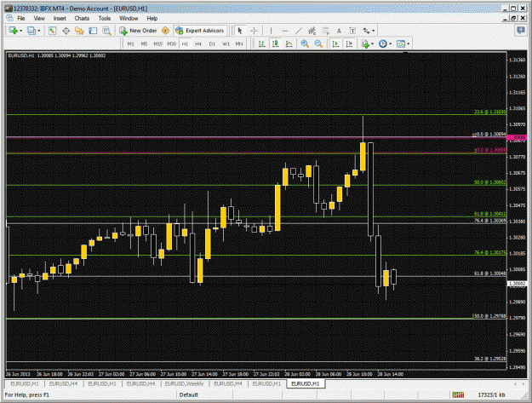Show the Navigator folder-star icon

click(x=79, y=31)
